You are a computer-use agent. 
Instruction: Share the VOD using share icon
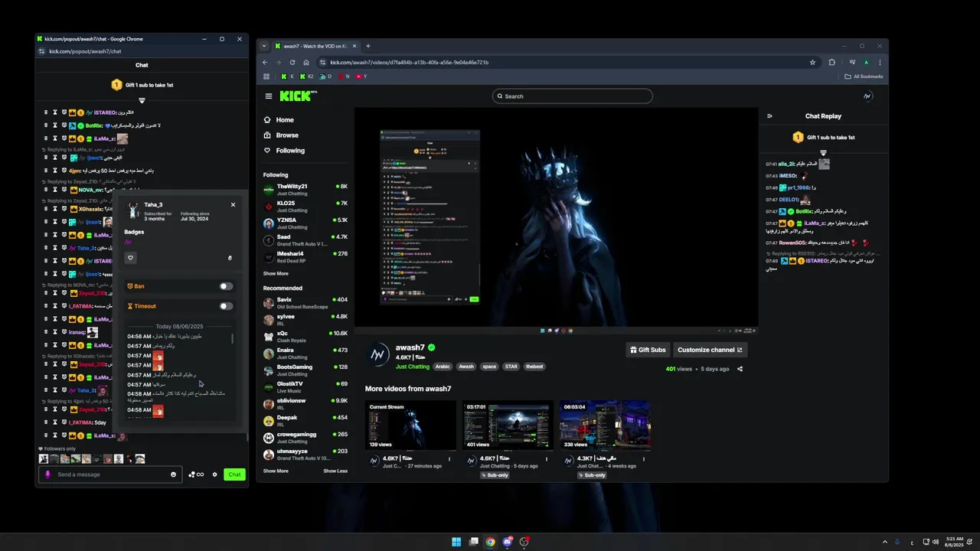tap(740, 369)
